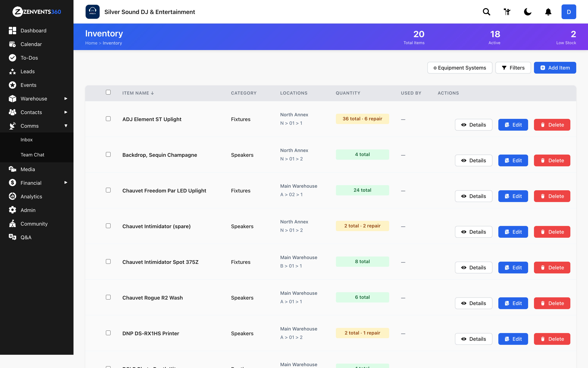View Details for ADJ Element ST Uplight
Screen dimensions: 588x368
pos(474,125)
